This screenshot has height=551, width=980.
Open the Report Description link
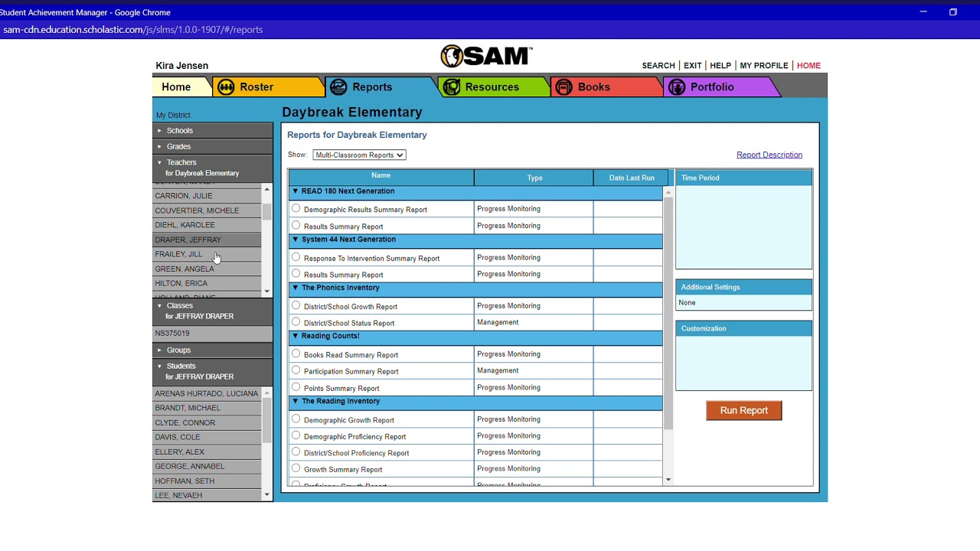pos(769,155)
